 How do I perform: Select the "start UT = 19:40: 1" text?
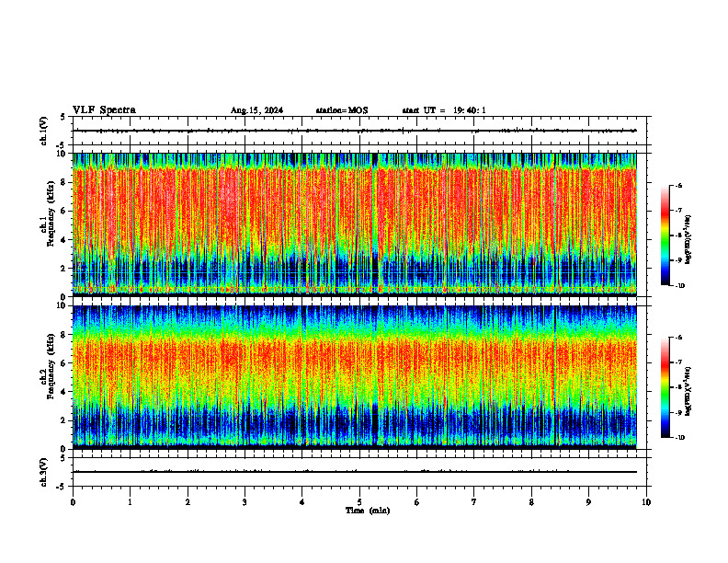point(444,110)
